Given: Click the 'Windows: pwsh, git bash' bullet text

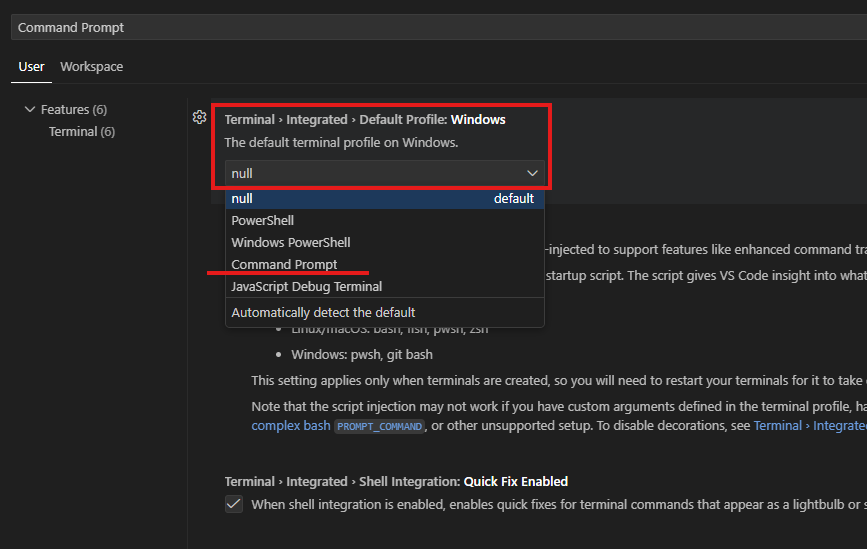Looking at the screenshot, I should [362, 354].
